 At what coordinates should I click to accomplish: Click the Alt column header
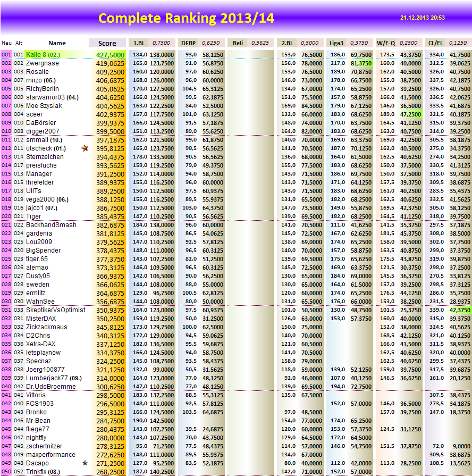coord(19,43)
